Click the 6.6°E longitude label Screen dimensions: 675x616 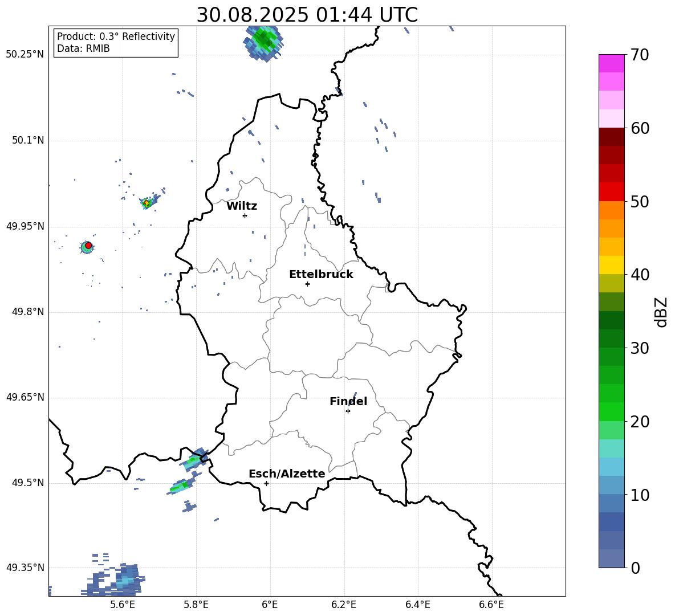tap(491, 605)
